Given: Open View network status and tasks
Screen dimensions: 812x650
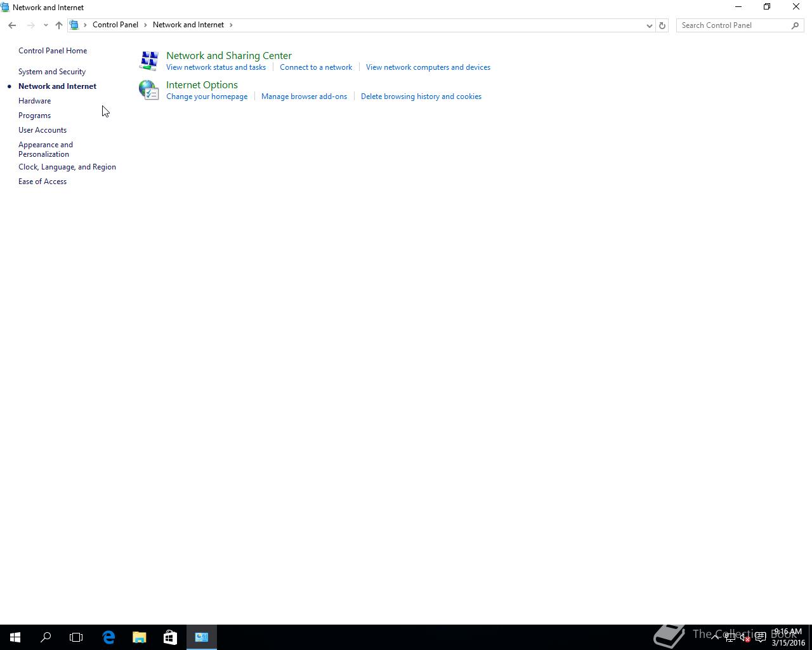Looking at the screenshot, I should click(x=216, y=67).
